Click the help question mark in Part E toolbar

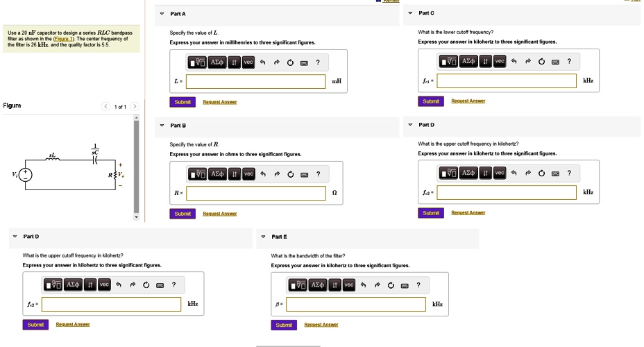(x=418, y=285)
